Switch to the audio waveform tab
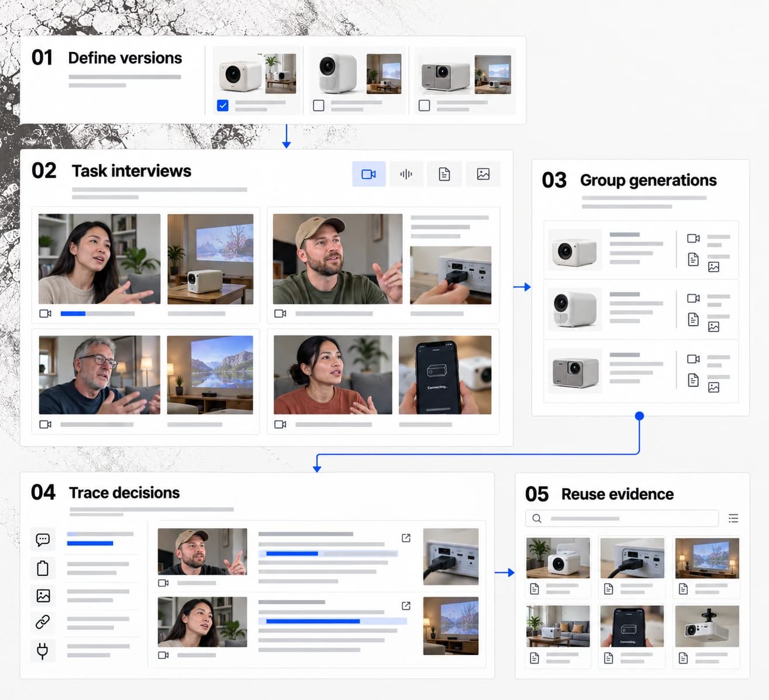This screenshot has height=700, width=769. (406, 174)
